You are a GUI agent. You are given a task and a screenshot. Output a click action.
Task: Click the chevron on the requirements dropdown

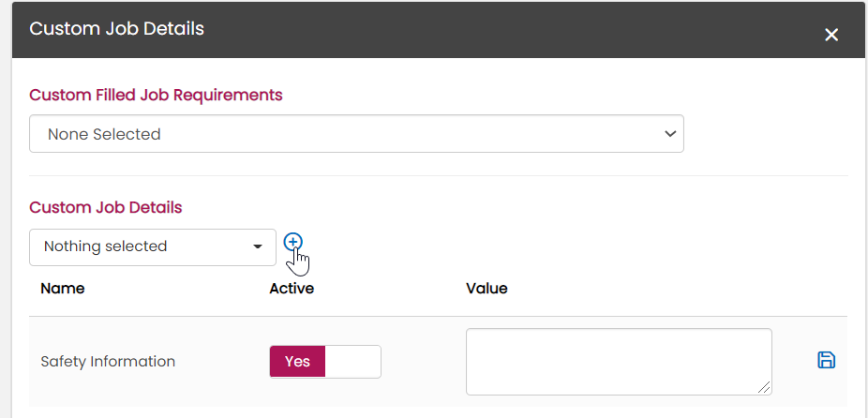point(670,134)
